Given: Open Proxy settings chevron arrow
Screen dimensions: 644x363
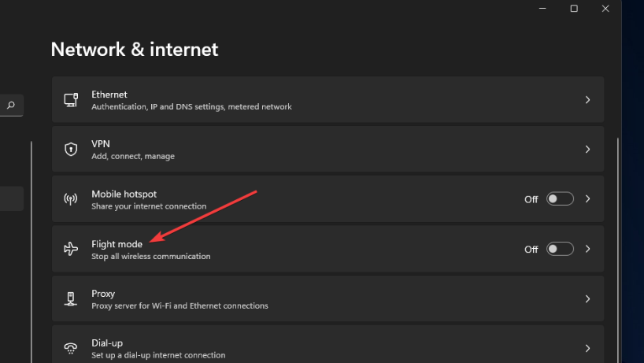Looking at the screenshot, I should 588,299.
